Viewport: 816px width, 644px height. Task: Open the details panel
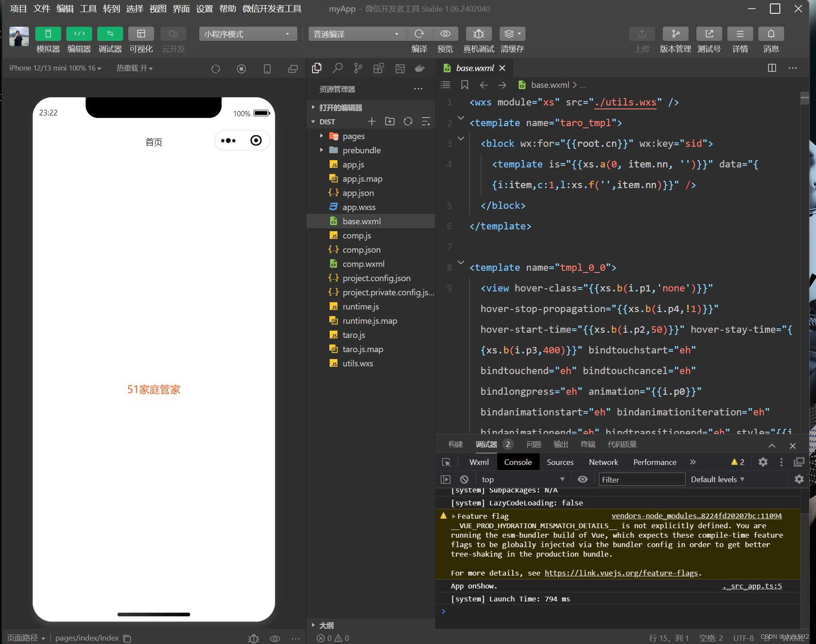[x=740, y=34]
